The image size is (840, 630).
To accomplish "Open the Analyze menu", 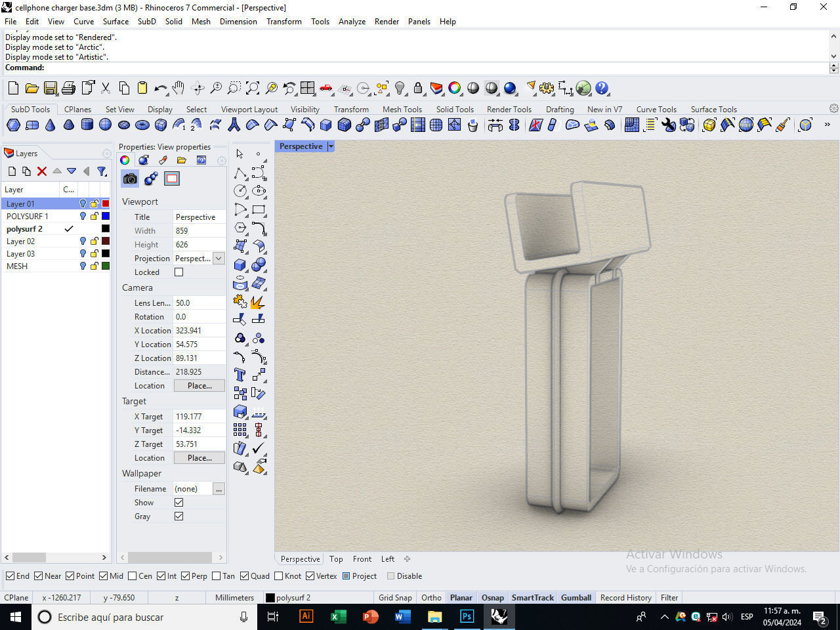I will pyautogui.click(x=352, y=22).
